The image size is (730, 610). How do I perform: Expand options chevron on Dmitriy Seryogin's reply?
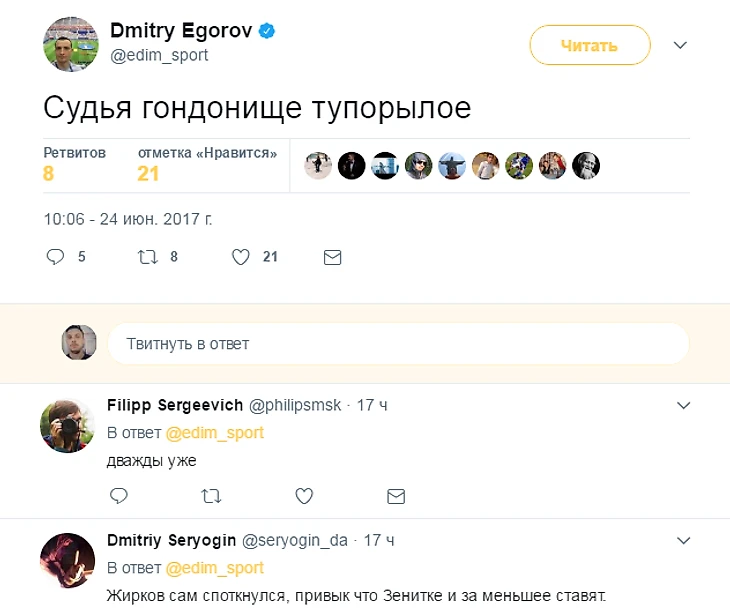684,541
